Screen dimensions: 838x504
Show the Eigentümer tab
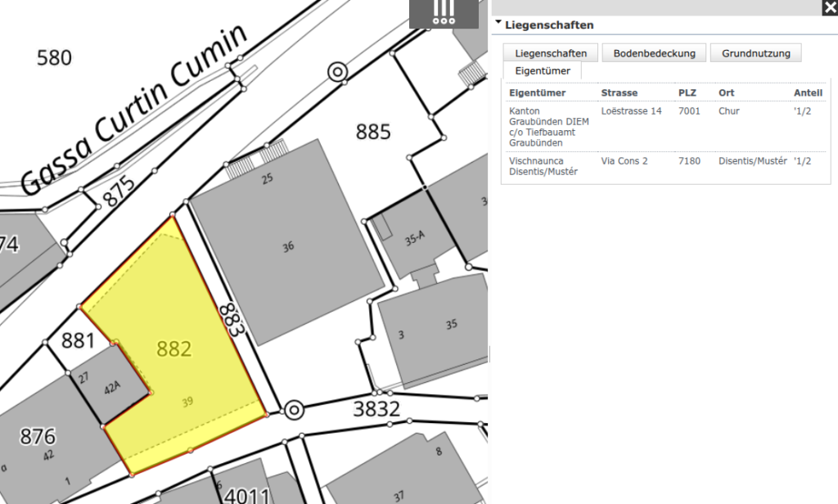click(542, 71)
